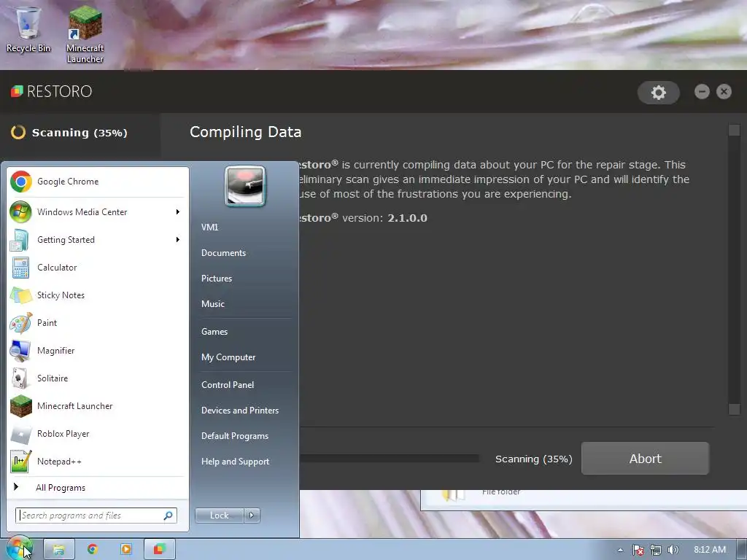Open network status tray icon
The image size is (747, 560).
click(656, 550)
